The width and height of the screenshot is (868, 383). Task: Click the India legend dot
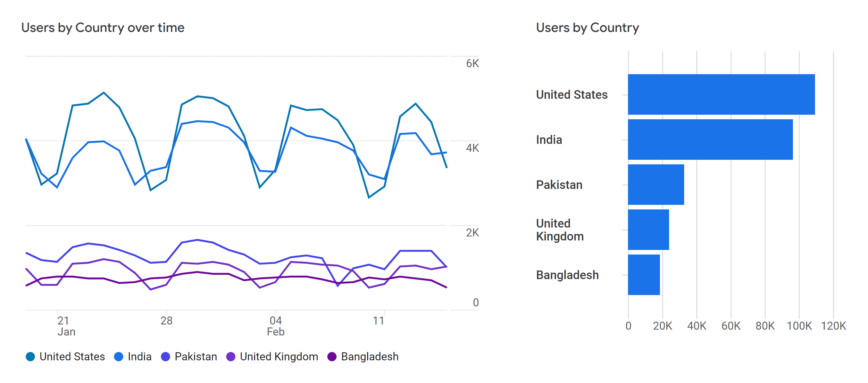point(118,357)
